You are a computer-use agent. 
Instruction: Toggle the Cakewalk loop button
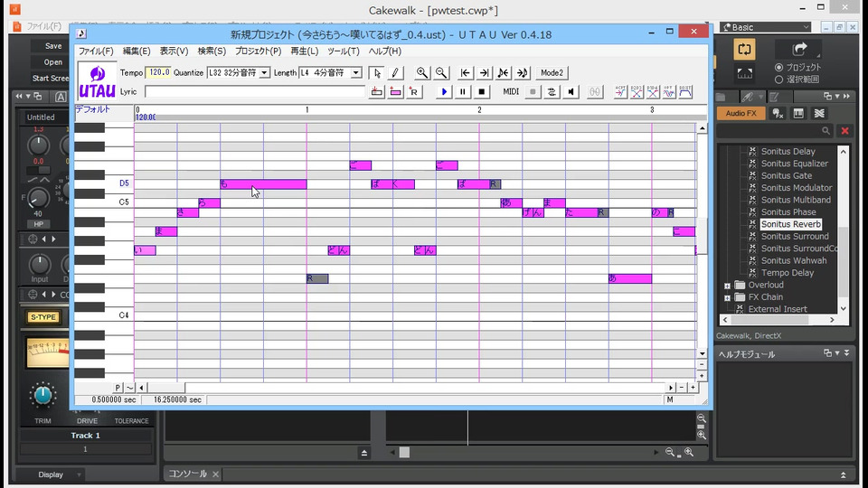[744, 49]
